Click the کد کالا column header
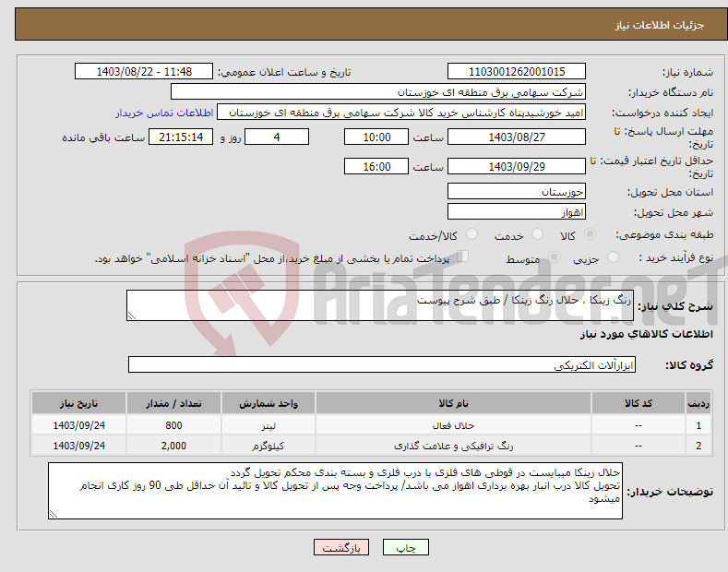The height and width of the screenshot is (572, 728). tap(638, 403)
